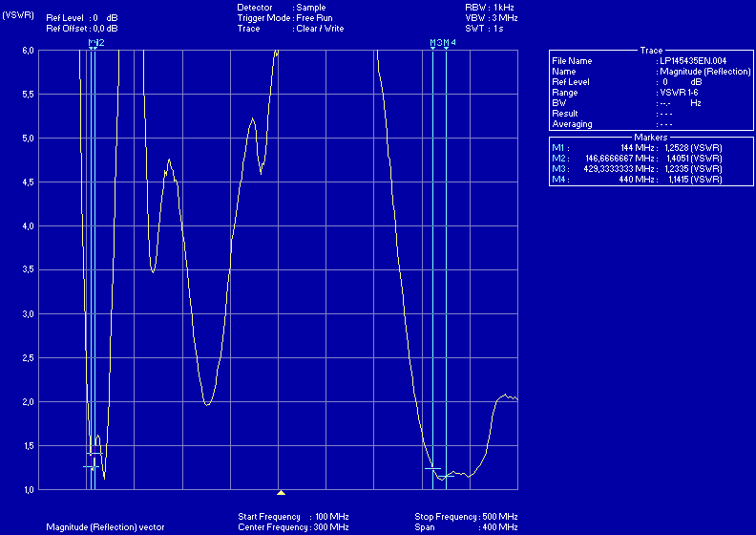
Task: Select the M4 440 MHz marker row
Action: point(637,180)
